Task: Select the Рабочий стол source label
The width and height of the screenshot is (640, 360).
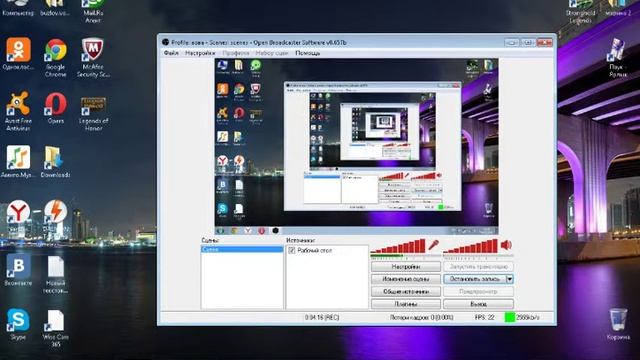Action: [314, 250]
